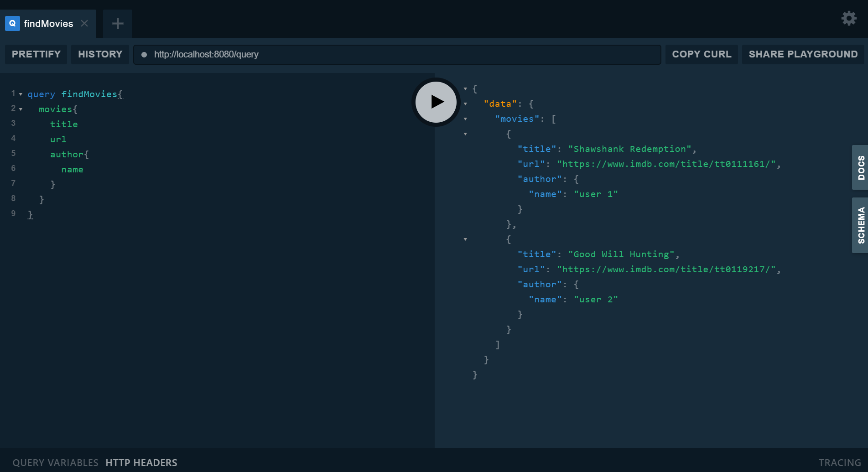The image size is (868, 472).
Task: Run the findMovies query with play button
Action: [x=436, y=102]
